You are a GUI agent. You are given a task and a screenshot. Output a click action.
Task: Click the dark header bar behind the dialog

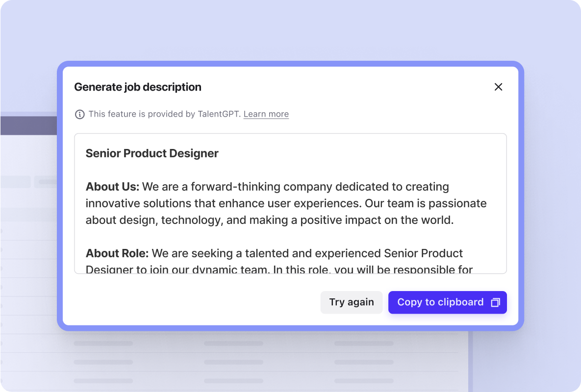pyautogui.click(x=28, y=125)
